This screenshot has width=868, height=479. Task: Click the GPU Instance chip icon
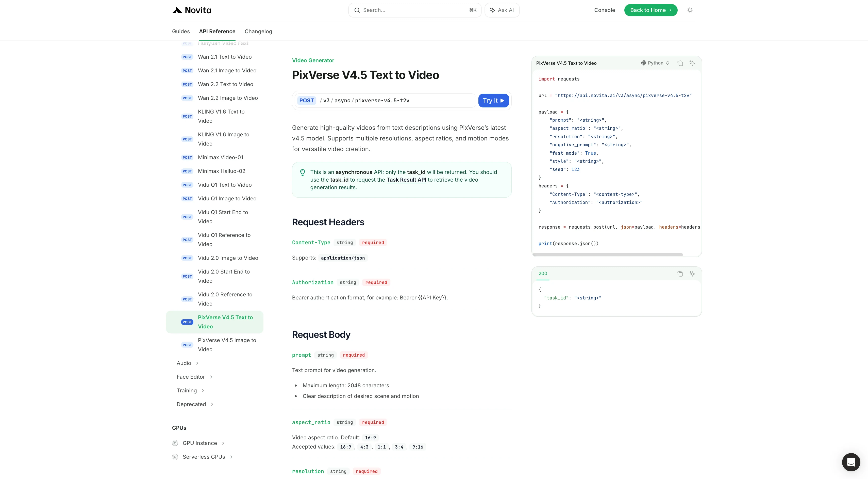[x=175, y=443]
